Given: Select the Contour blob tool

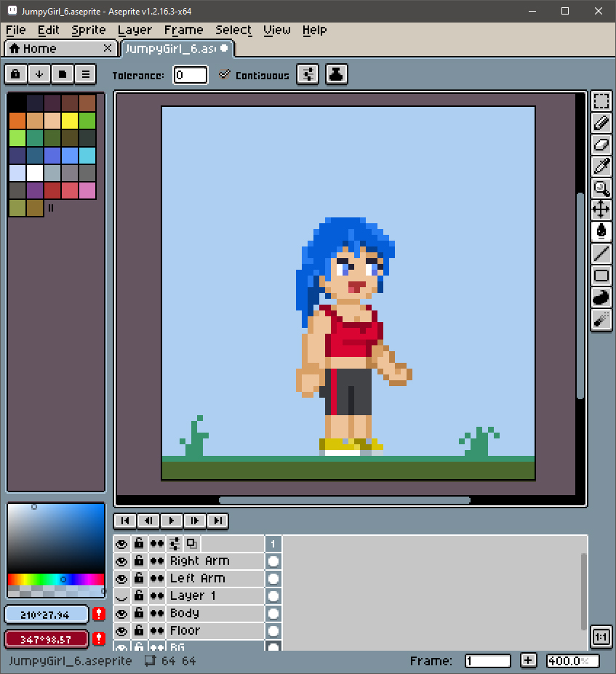Looking at the screenshot, I should coord(601,297).
